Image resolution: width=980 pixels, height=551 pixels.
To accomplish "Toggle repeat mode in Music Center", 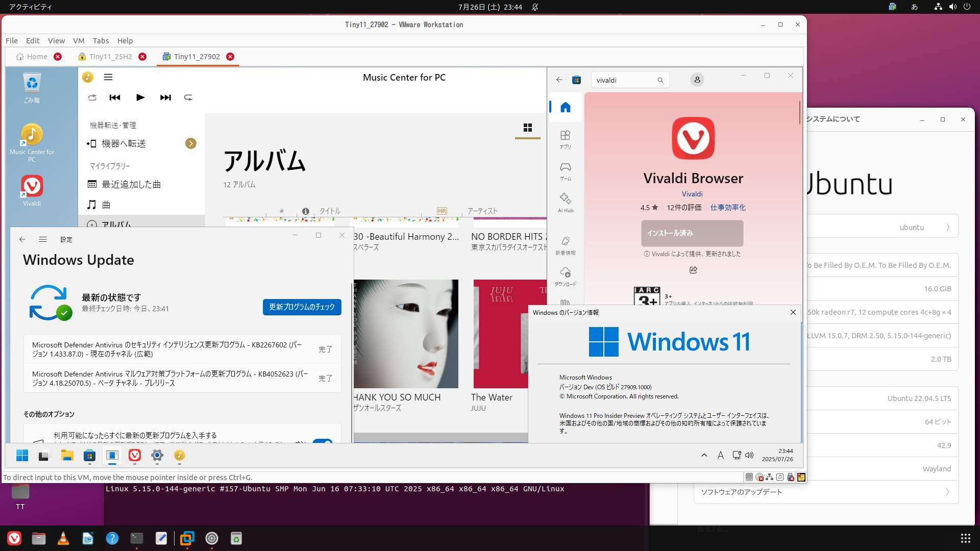I will coord(188,97).
